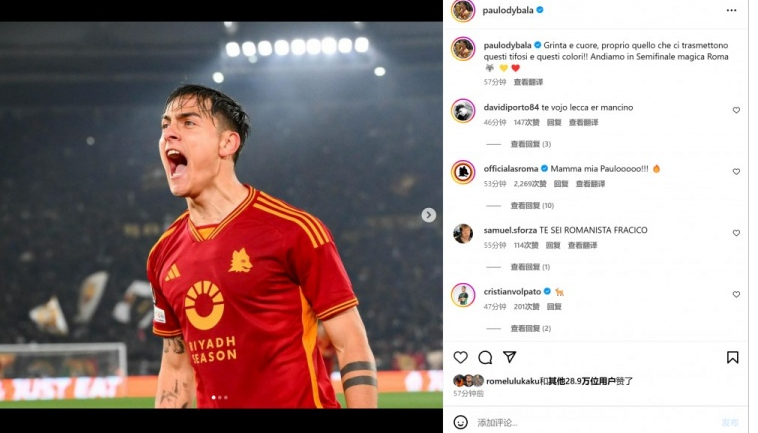
Task: Expand 1 reply under samuel.sforza comment
Action: (530, 267)
